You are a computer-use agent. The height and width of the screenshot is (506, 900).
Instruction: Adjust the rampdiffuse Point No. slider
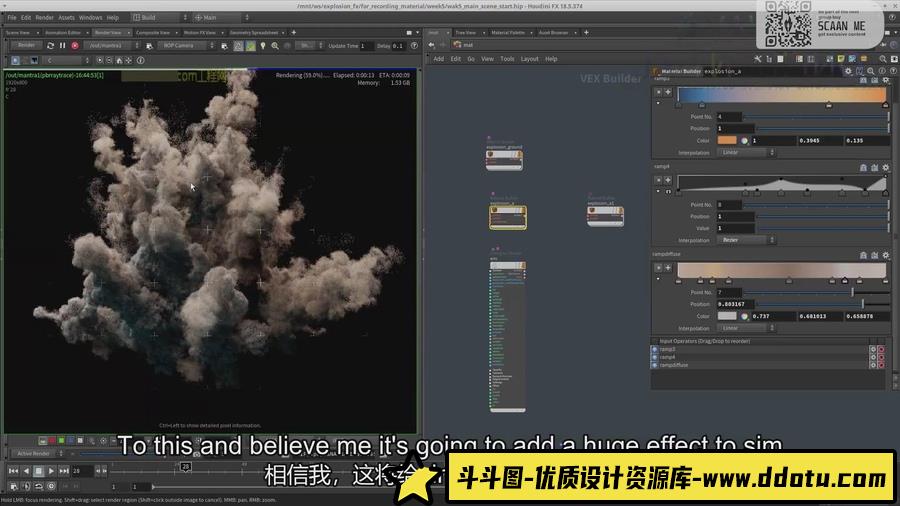tap(816, 293)
